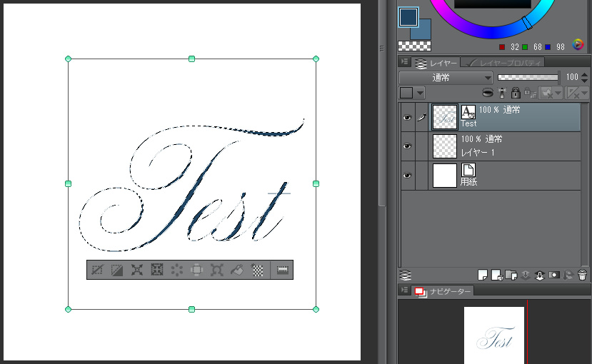This screenshot has width=592, height=364.
Task: Toggle visibility of レイヤー 1
Action: pyautogui.click(x=407, y=146)
